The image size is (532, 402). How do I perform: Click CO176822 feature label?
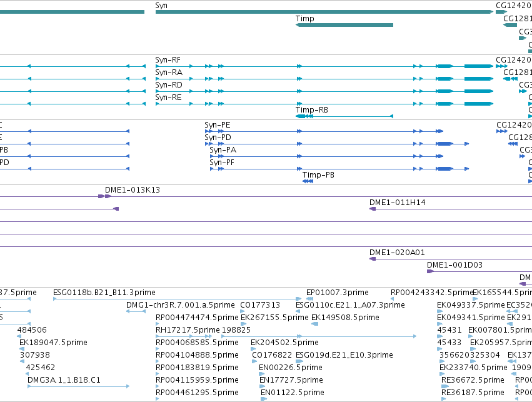coord(272,355)
